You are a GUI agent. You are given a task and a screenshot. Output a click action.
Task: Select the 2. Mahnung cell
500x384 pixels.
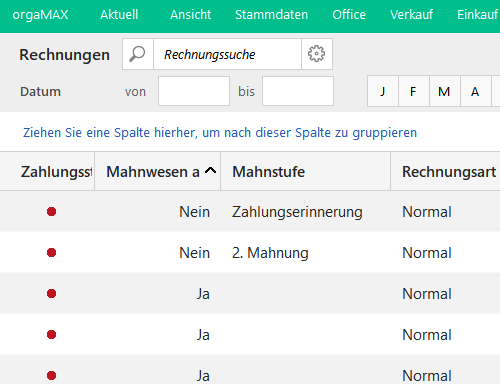click(x=270, y=253)
